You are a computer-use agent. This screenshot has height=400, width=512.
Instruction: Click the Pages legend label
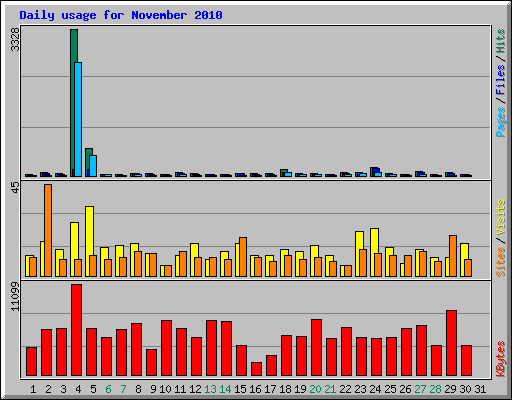(501, 122)
